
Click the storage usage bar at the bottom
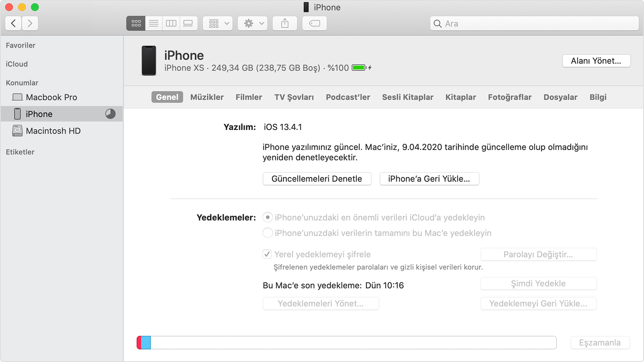pos(346,342)
